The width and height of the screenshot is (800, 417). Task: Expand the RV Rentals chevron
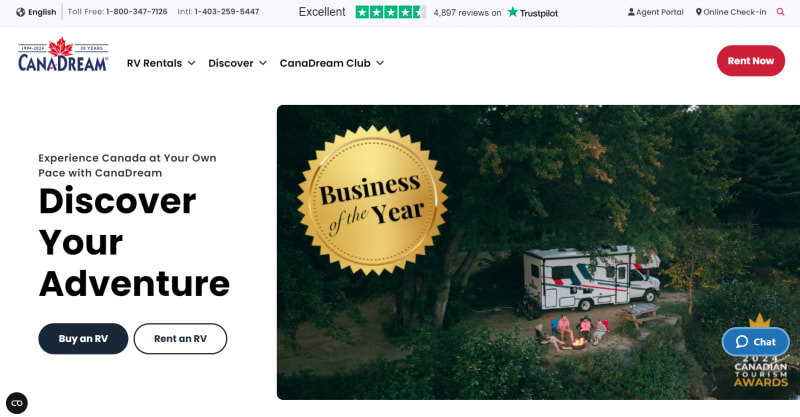(x=191, y=63)
